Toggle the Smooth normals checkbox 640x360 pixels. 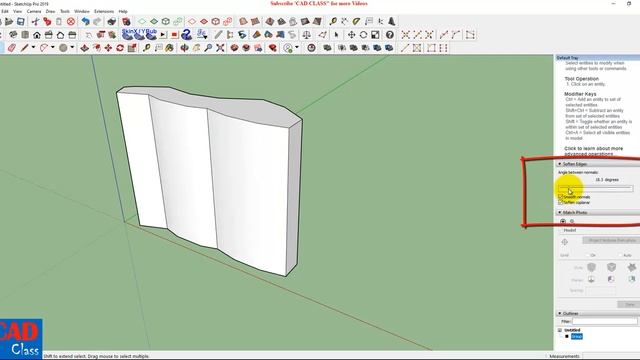(561, 197)
